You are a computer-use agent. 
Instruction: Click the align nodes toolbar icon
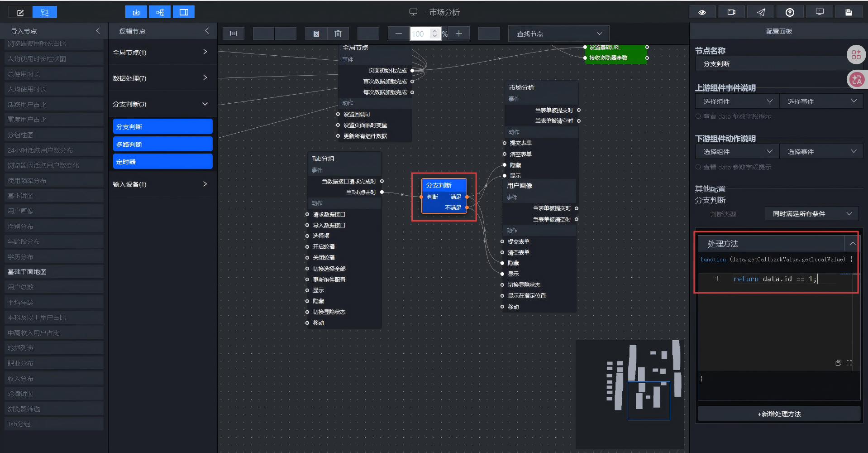[234, 34]
